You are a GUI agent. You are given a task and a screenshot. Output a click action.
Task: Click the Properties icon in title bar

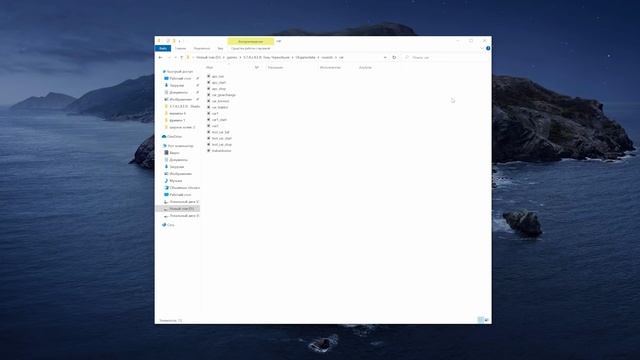pyautogui.click(x=168, y=41)
